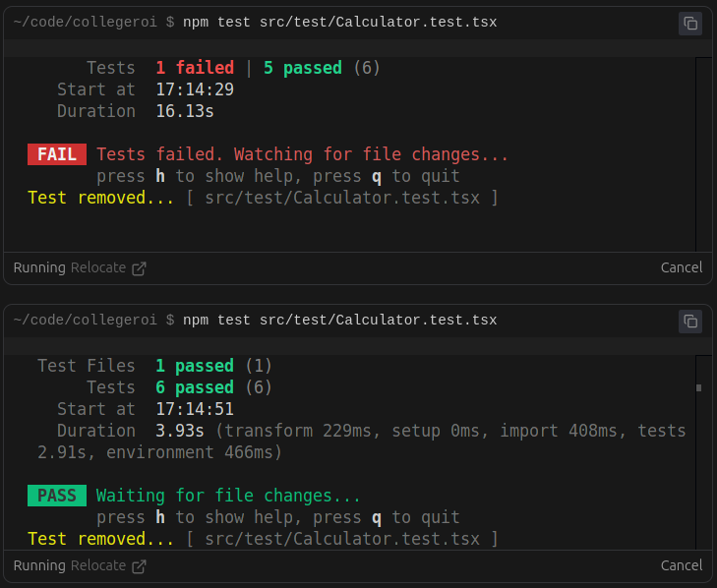Click the Calculator.test.tsx path in the passed terminal output
Screen dimensions: 717x588
(x=341, y=539)
